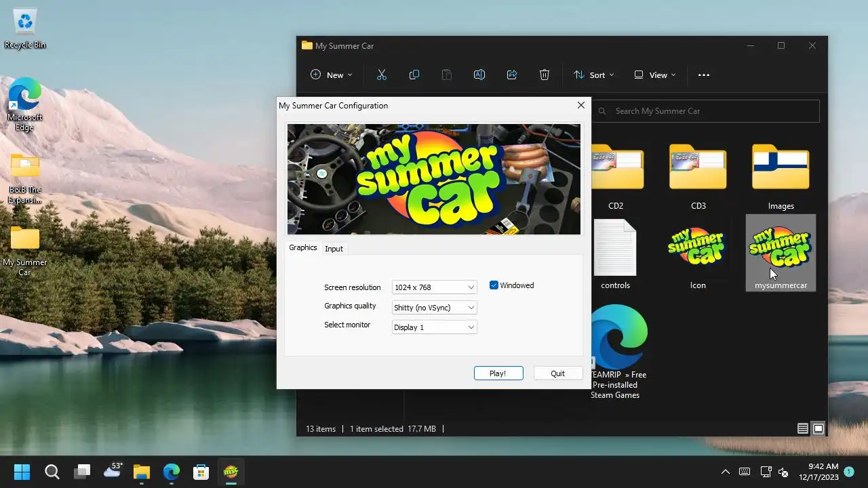The width and height of the screenshot is (868, 488).
Task: Expand the View menu in Explorer
Action: tap(655, 75)
